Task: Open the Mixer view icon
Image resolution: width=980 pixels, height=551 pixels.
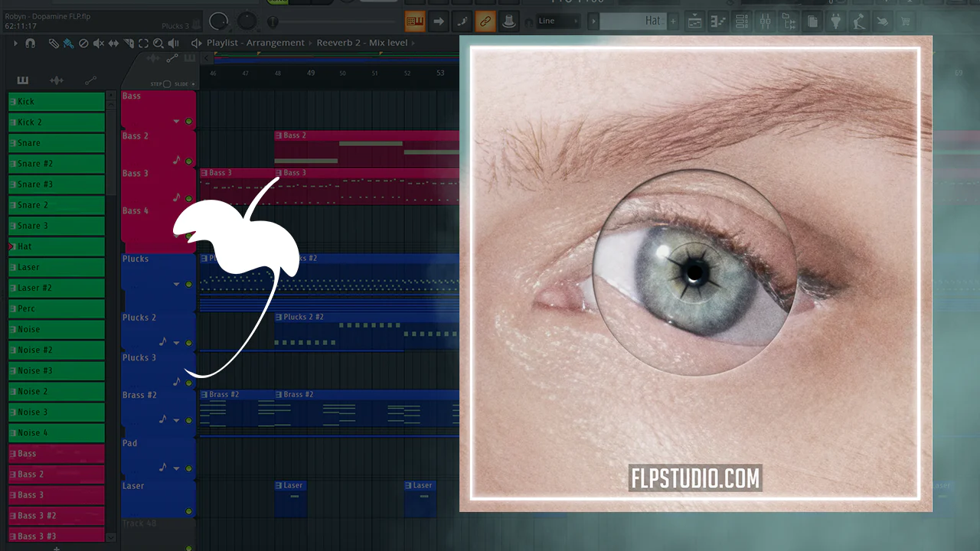Action: pos(766,21)
